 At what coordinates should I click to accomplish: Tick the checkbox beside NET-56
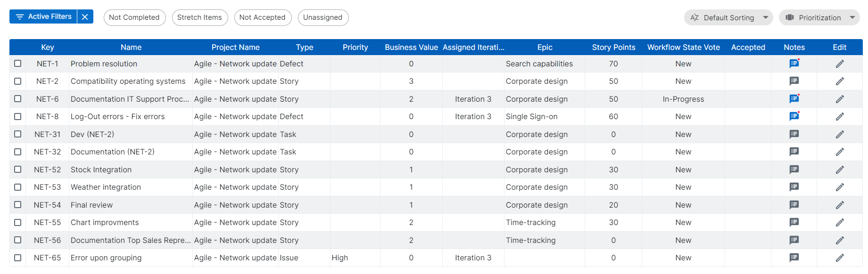(18, 240)
